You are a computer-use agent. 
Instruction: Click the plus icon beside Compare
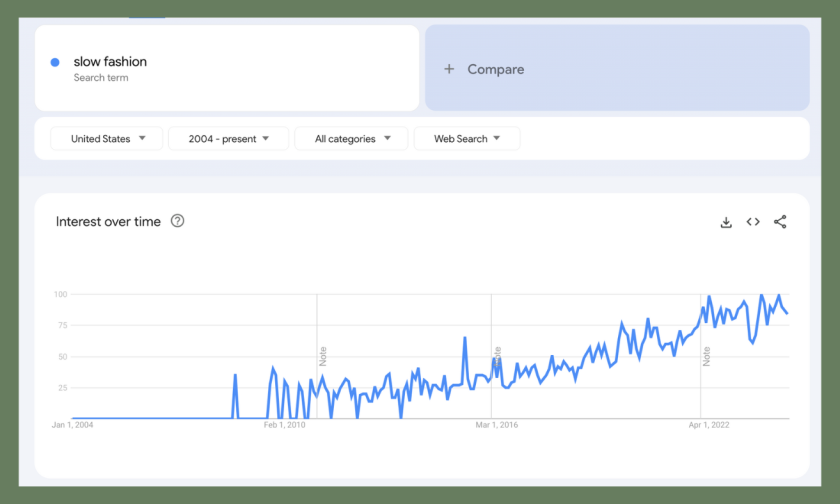click(x=449, y=69)
